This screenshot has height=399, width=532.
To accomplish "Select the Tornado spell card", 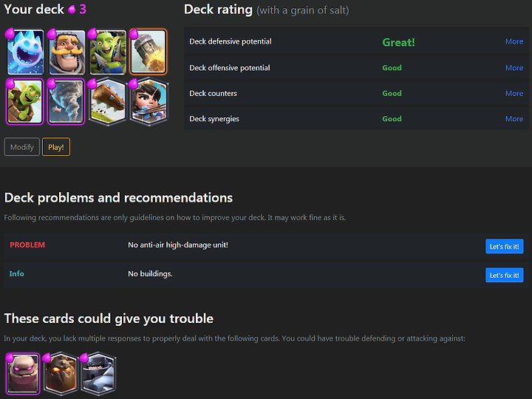I will tap(66, 101).
